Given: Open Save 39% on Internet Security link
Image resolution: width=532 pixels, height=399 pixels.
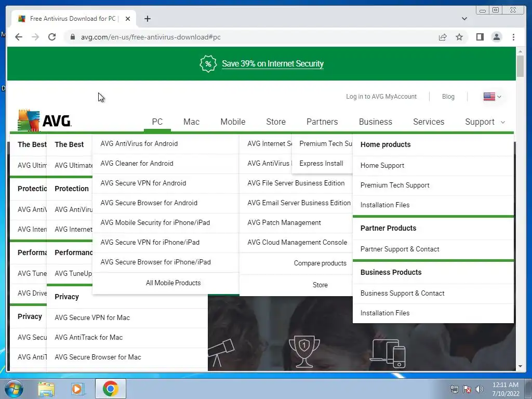Looking at the screenshot, I should coord(272,64).
